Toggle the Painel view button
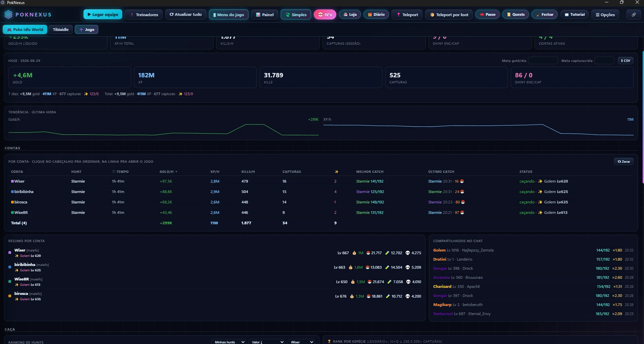This screenshot has width=644, height=344. click(265, 14)
